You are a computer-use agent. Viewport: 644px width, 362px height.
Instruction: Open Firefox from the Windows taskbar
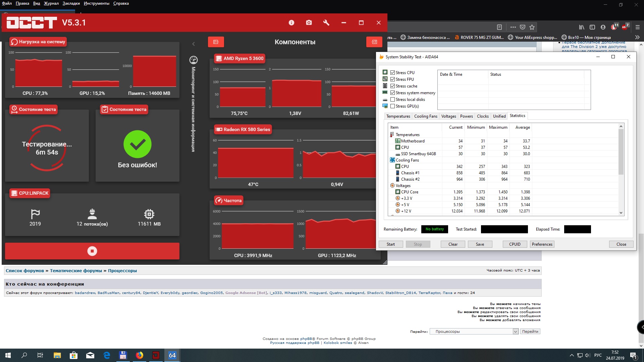click(x=140, y=355)
